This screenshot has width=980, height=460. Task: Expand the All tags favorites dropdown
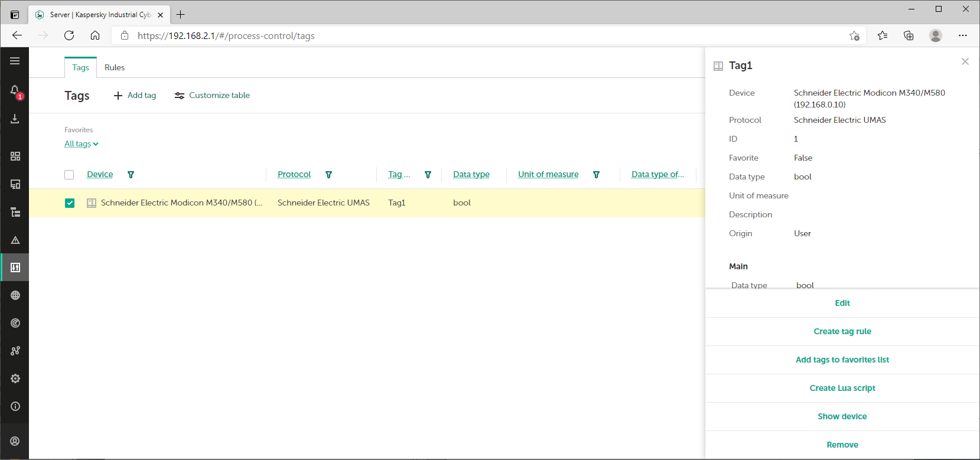click(x=81, y=144)
